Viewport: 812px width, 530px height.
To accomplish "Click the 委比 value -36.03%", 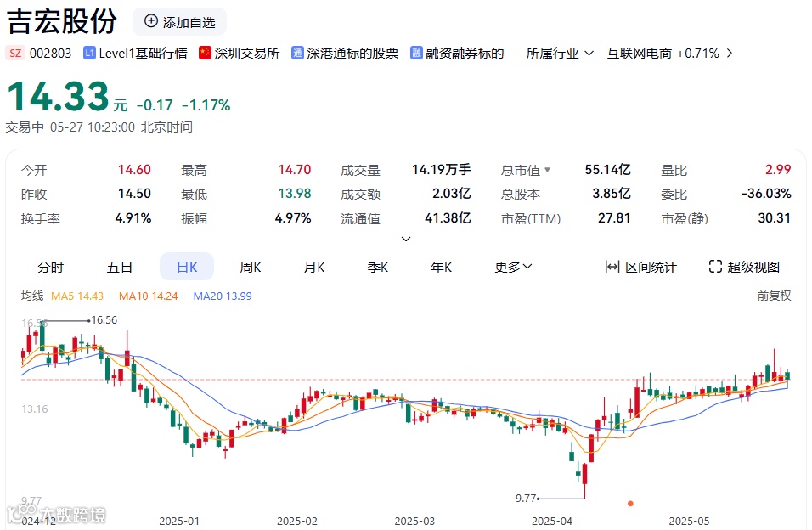I will tap(766, 194).
